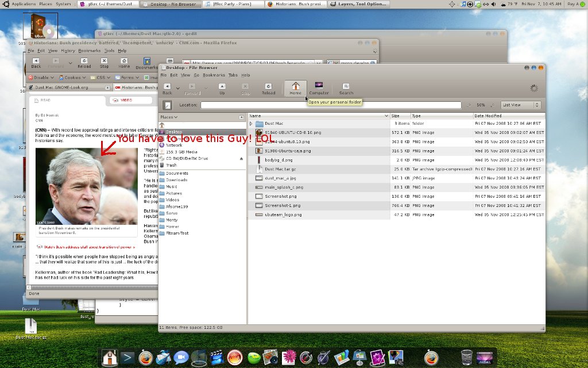The width and height of the screenshot is (588, 368).
Task: Select Screenshot-1.png in the file list
Action: (x=283, y=206)
